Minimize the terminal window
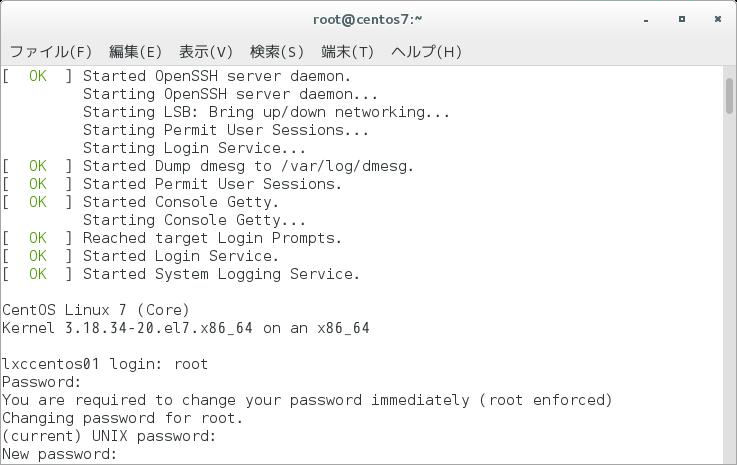737x465 pixels. click(646, 20)
